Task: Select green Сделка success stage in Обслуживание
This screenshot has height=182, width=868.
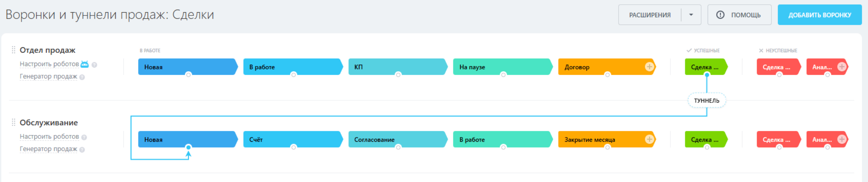Action: coord(706,140)
